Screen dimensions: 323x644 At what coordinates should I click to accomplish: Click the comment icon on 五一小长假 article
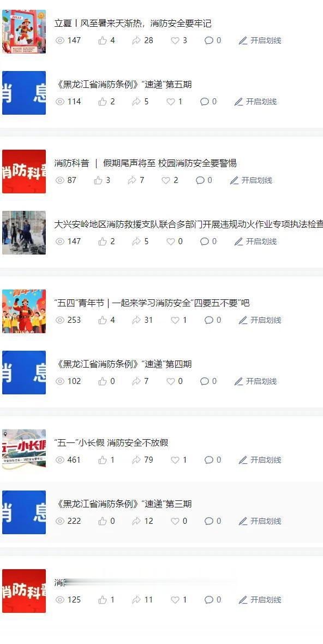(209, 460)
